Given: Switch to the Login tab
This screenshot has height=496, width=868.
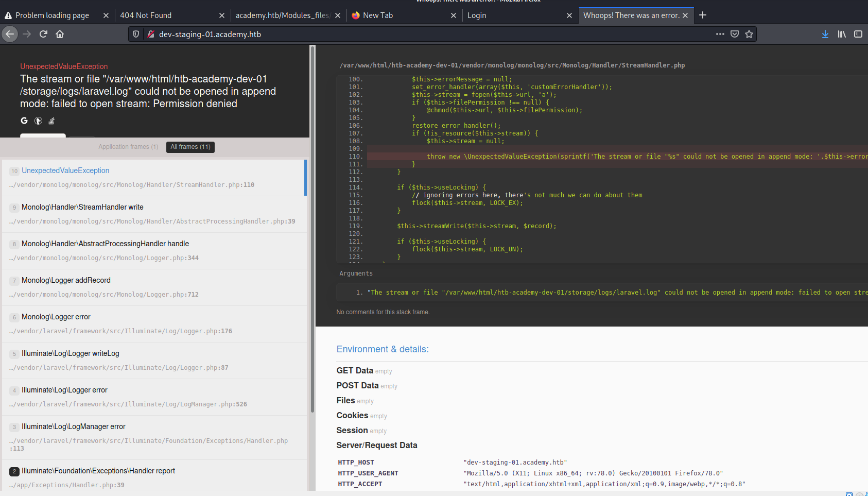Looking at the screenshot, I should [x=477, y=15].
